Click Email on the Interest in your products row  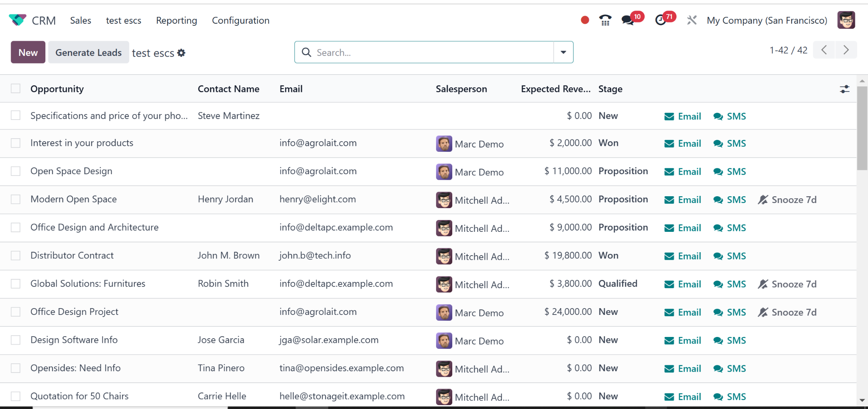coord(683,144)
